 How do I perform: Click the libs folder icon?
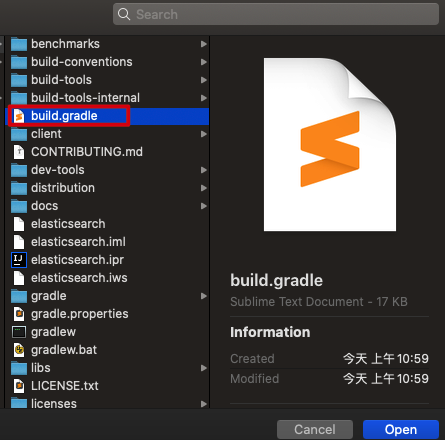[x=19, y=368]
